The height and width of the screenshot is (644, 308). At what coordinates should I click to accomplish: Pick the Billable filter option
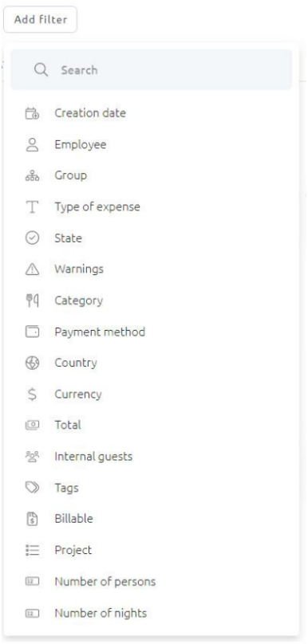(x=152, y=519)
